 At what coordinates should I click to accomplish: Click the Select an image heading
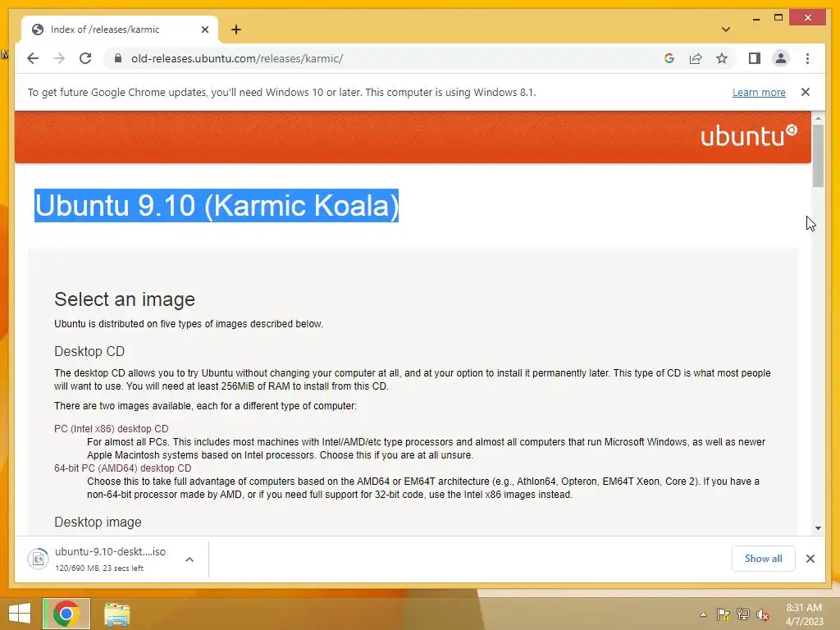(125, 299)
